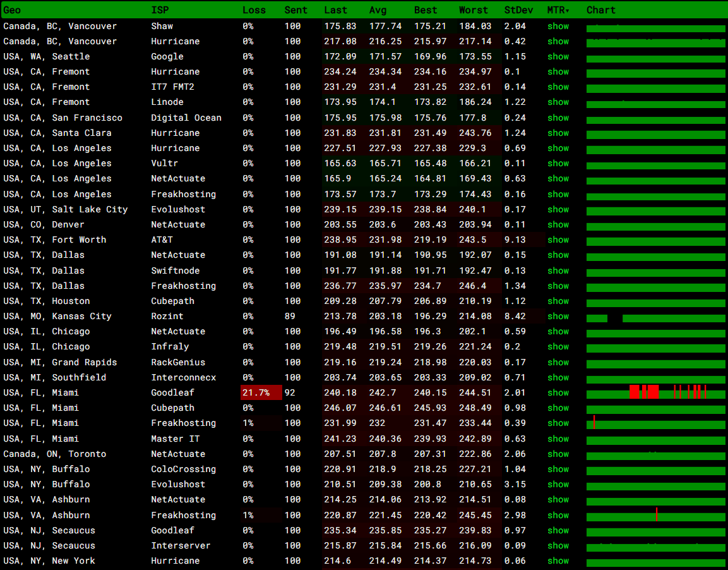Click the StDev column header
728x570 pixels.
pyautogui.click(x=518, y=9)
